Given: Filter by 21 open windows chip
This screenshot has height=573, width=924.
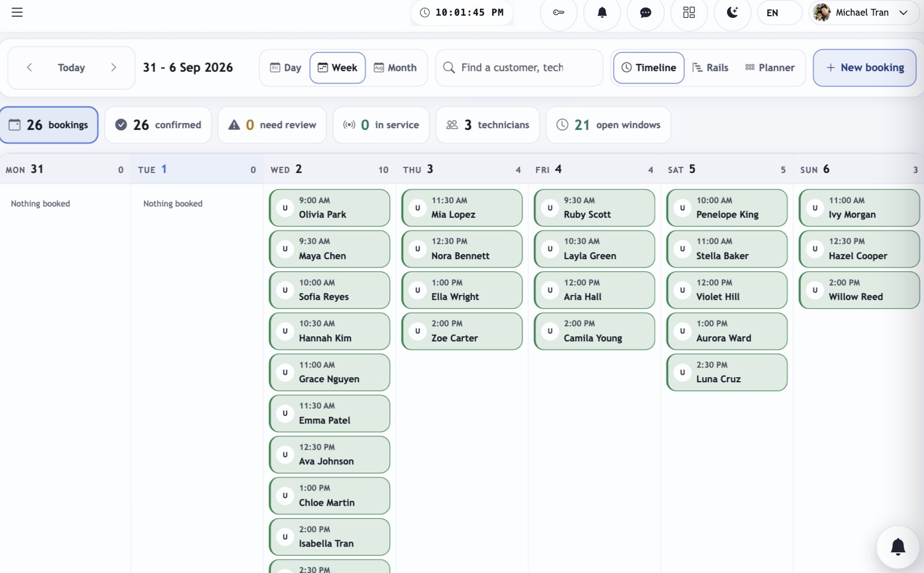Looking at the screenshot, I should (x=609, y=125).
